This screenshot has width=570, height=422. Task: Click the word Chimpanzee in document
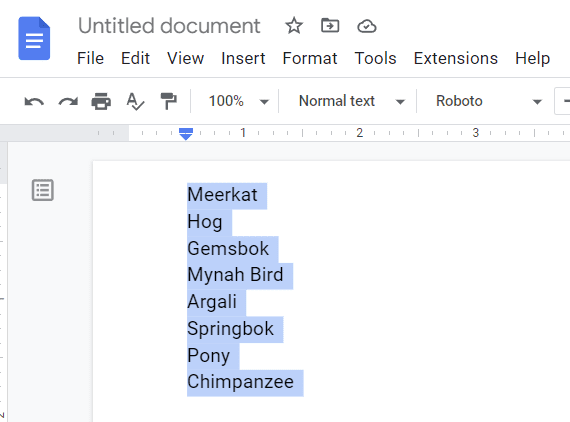click(x=240, y=382)
